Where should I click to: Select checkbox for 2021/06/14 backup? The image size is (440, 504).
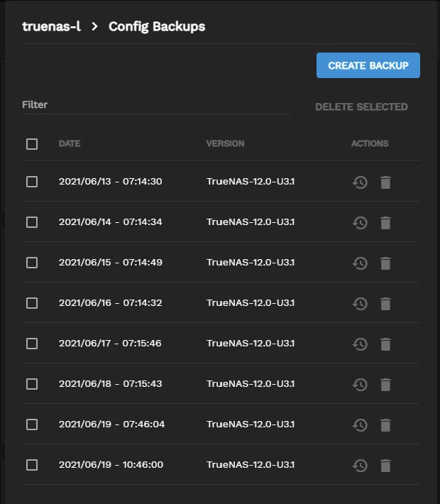pyautogui.click(x=32, y=222)
